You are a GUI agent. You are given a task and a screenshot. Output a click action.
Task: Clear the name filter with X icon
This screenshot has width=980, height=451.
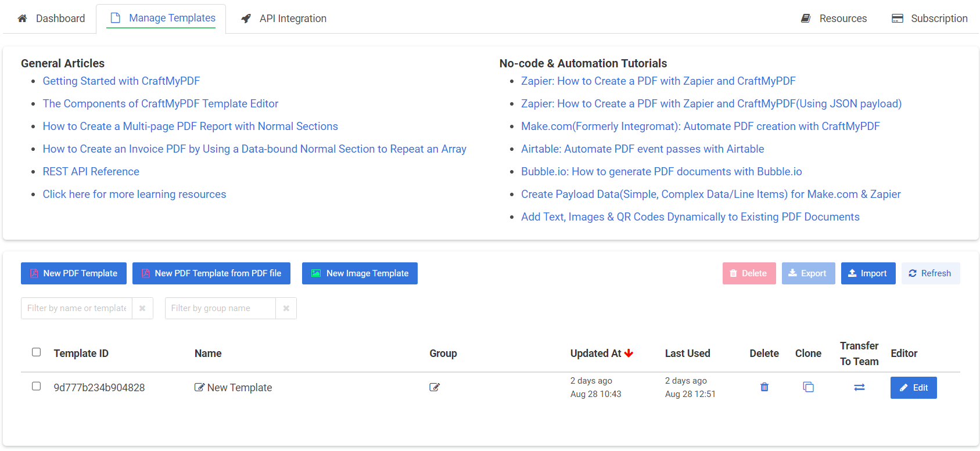coord(142,308)
